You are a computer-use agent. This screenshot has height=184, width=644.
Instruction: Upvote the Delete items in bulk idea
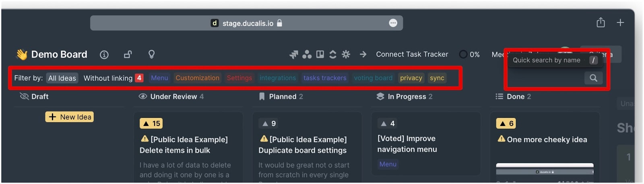point(151,123)
